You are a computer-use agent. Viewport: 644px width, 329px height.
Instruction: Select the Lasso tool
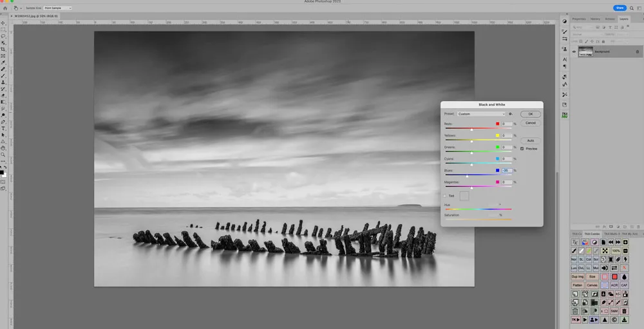point(3,36)
